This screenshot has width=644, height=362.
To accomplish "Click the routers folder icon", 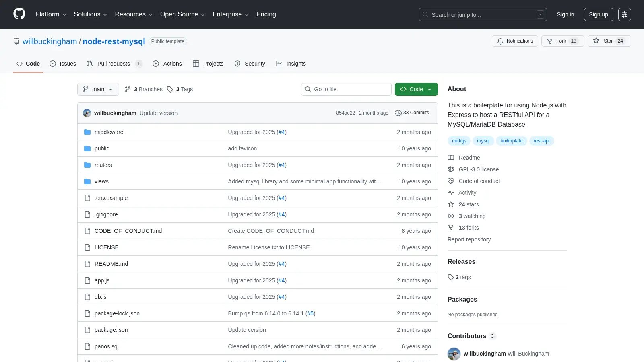I will coord(87,165).
